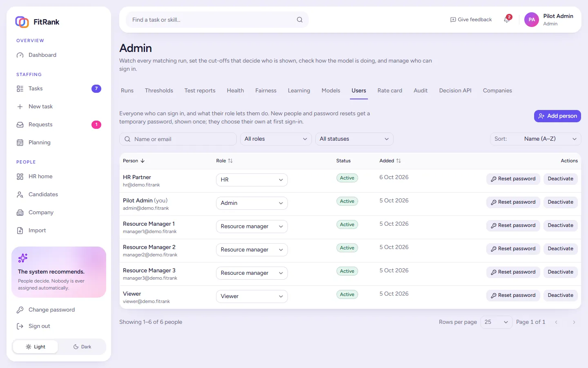Click the notifications bell icon

pos(507,20)
